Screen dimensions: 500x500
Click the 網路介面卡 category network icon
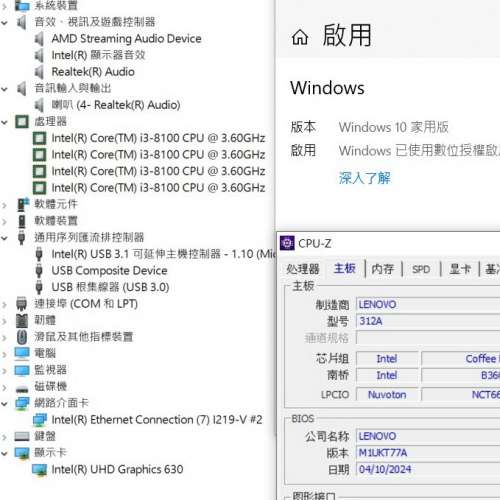(22, 403)
